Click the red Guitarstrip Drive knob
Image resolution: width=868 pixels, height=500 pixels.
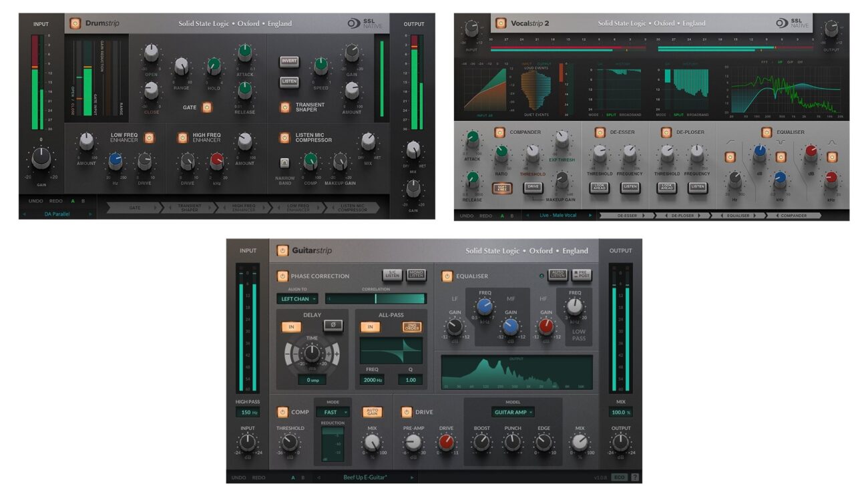tap(446, 442)
